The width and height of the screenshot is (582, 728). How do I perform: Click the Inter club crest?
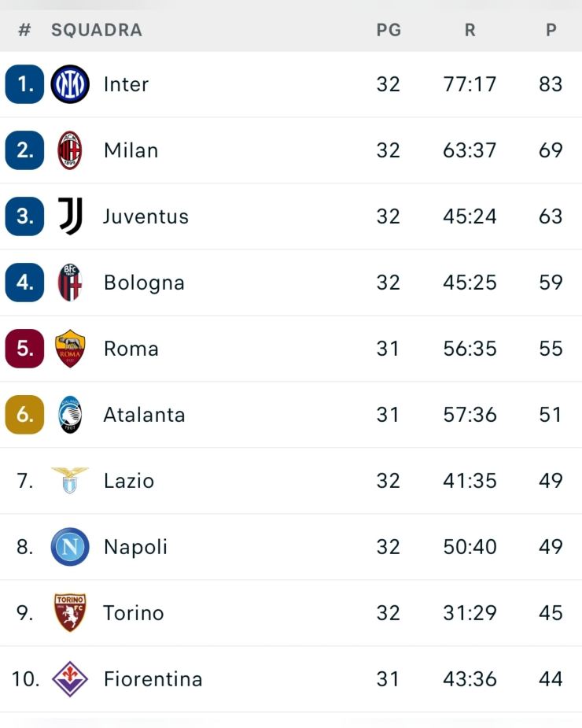(69, 84)
